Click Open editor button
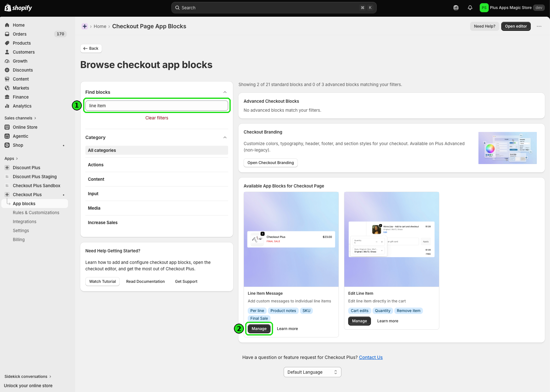The width and height of the screenshot is (550, 392). click(x=516, y=26)
